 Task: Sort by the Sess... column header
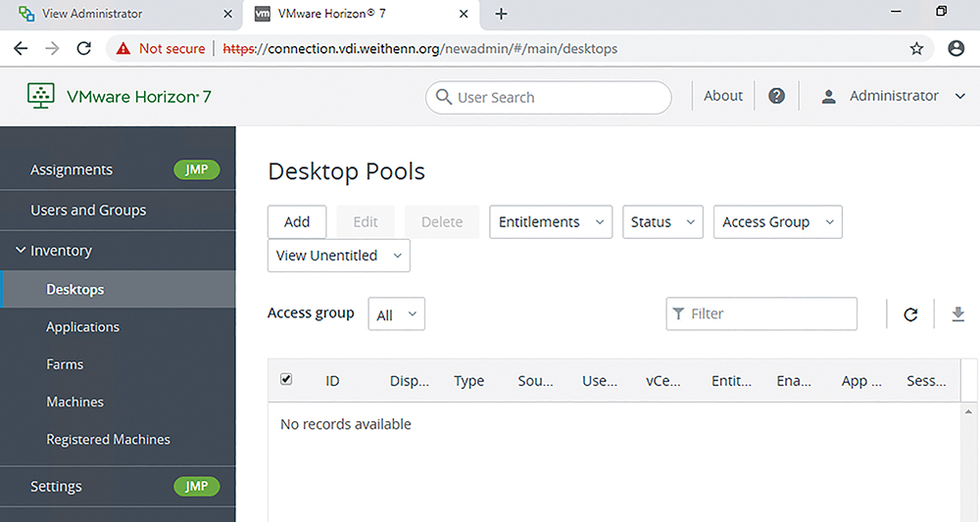[x=926, y=381]
